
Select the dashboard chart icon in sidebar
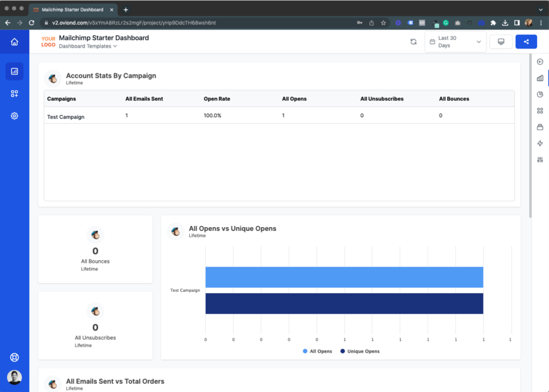click(14, 71)
